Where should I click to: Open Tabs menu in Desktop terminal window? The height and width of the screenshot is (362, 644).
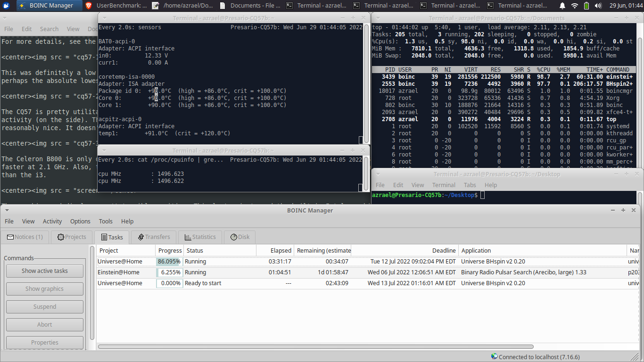(x=470, y=185)
